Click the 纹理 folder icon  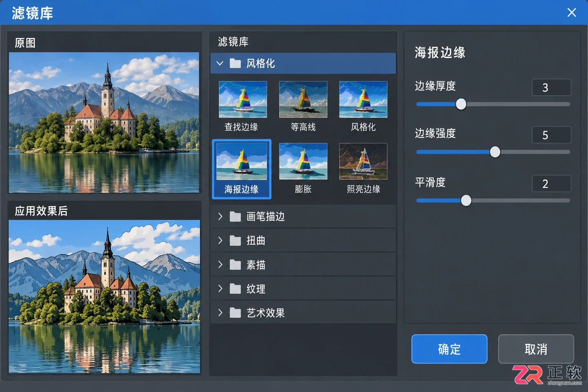(235, 289)
